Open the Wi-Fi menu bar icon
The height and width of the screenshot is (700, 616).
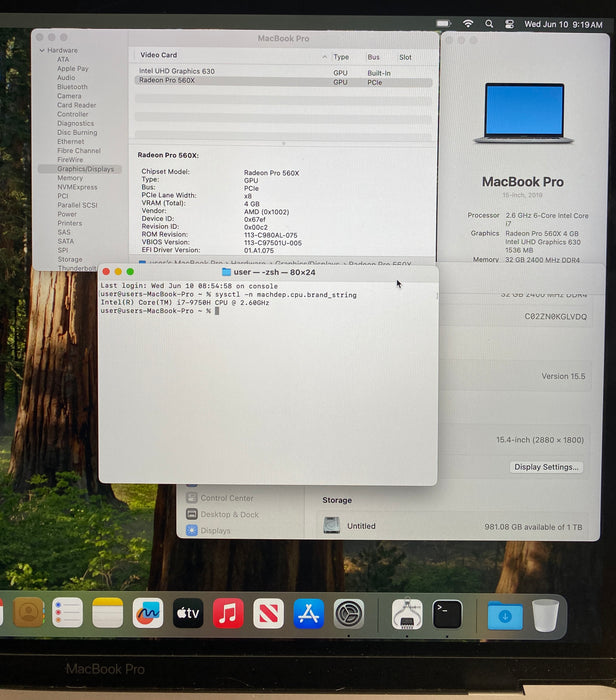pyautogui.click(x=468, y=23)
